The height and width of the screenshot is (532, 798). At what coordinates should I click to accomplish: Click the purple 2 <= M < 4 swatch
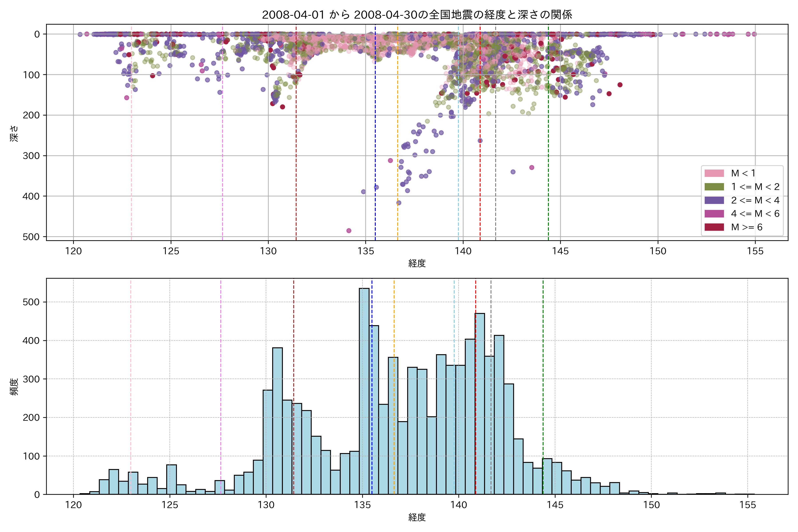tap(714, 200)
